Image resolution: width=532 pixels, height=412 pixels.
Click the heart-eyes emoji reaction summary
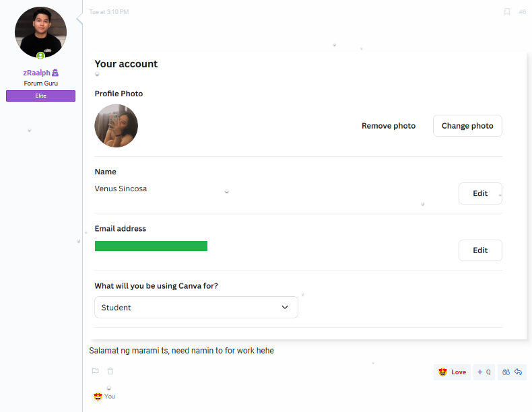98,396
